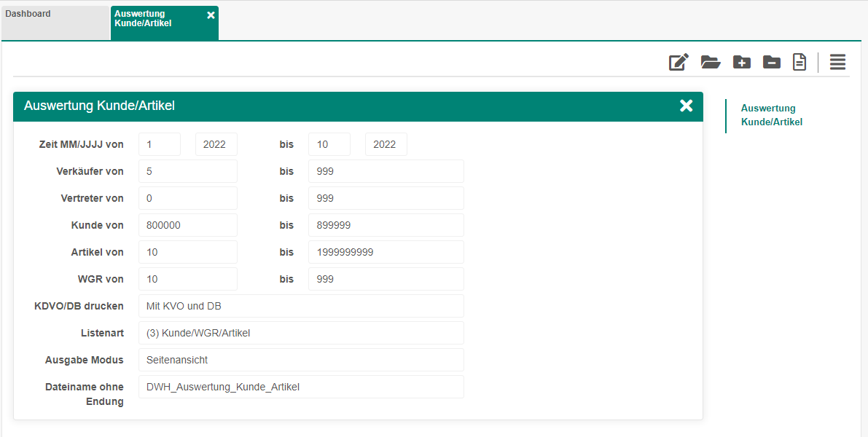This screenshot has width=868, height=437.
Task: Expand the Listenart selection field
Action: [x=301, y=333]
